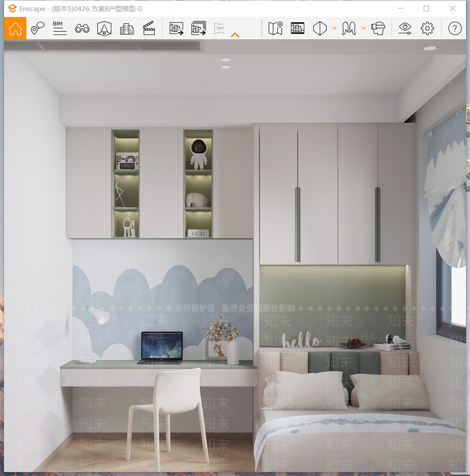The height and width of the screenshot is (476, 470).
Task: Click the laptop in the rendered viewport
Action: click(x=161, y=348)
